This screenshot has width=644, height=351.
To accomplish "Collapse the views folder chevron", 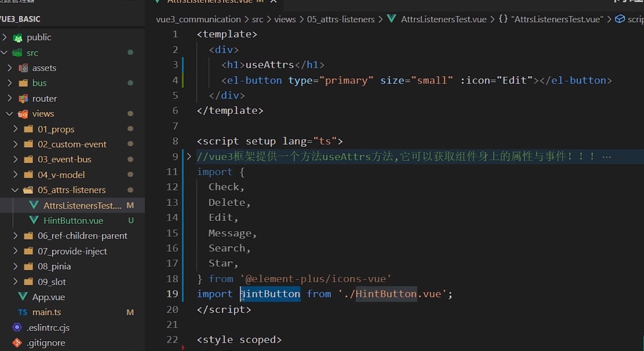I will [10, 114].
